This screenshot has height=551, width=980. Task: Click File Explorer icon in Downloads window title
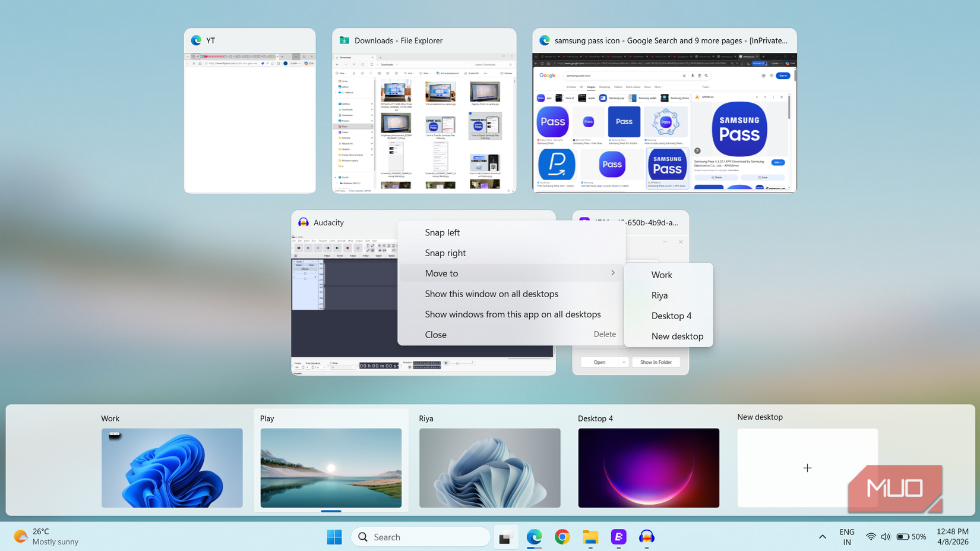344,40
